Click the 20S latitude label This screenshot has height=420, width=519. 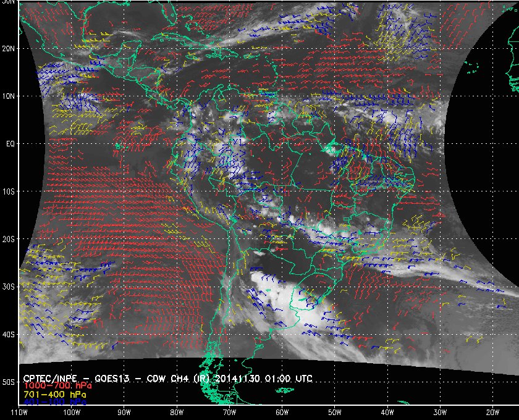point(8,239)
